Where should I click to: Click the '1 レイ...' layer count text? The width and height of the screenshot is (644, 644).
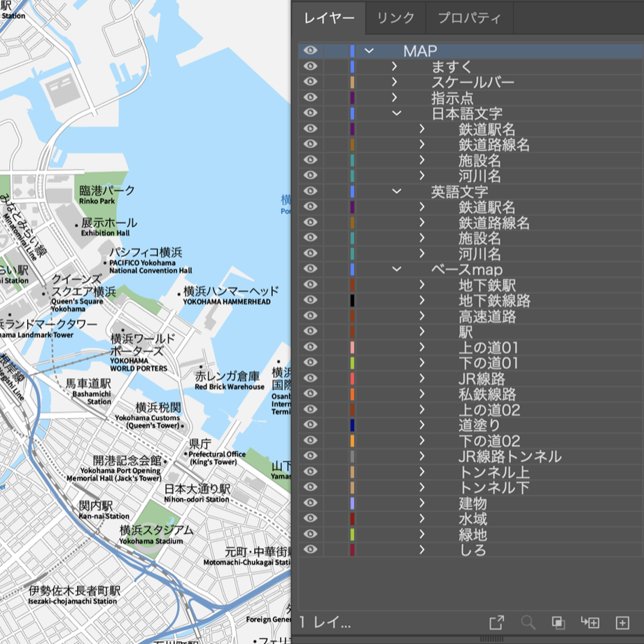325,622
